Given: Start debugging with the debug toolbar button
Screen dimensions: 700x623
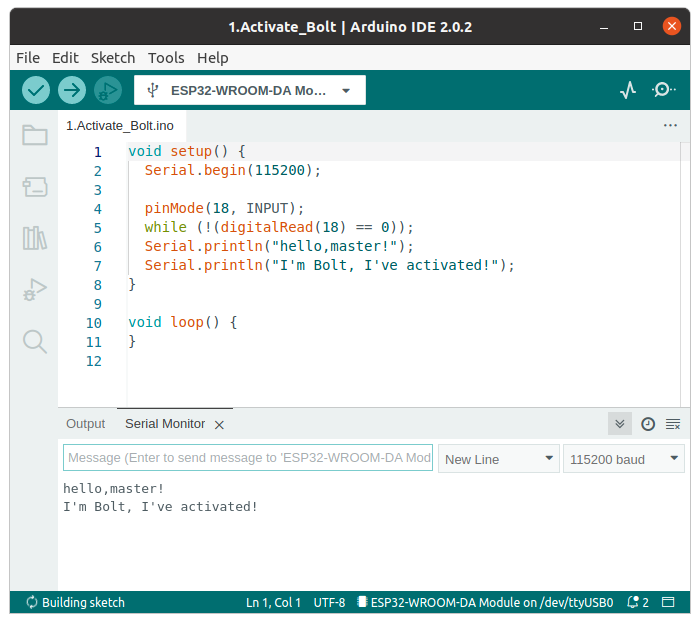Looking at the screenshot, I should [108, 90].
